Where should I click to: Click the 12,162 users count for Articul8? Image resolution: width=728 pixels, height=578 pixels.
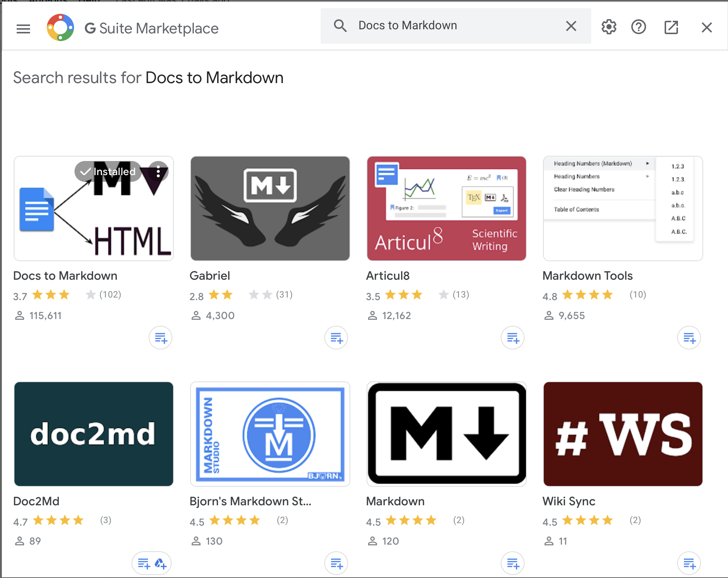click(x=389, y=316)
